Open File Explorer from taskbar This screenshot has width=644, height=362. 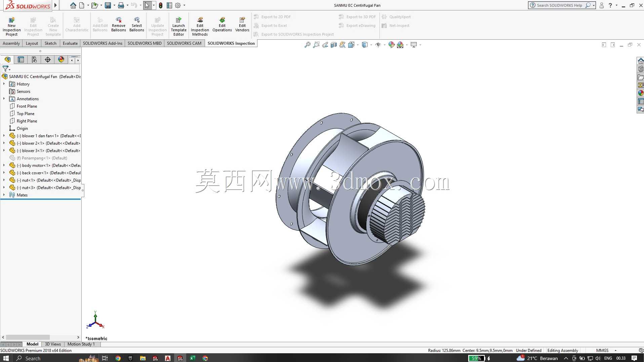click(x=143, y=358)
